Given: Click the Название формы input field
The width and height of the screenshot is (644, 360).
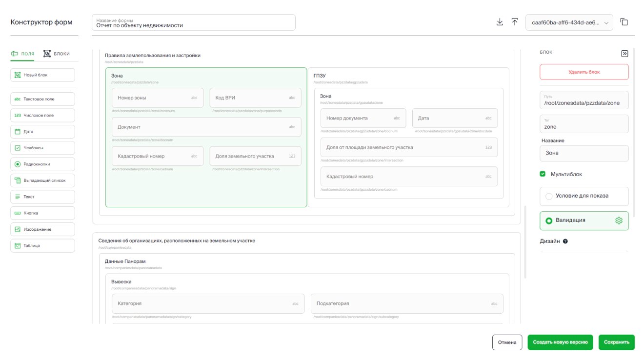Looking at the screenshot, I should pyautogui.click(x=194, y=22).
